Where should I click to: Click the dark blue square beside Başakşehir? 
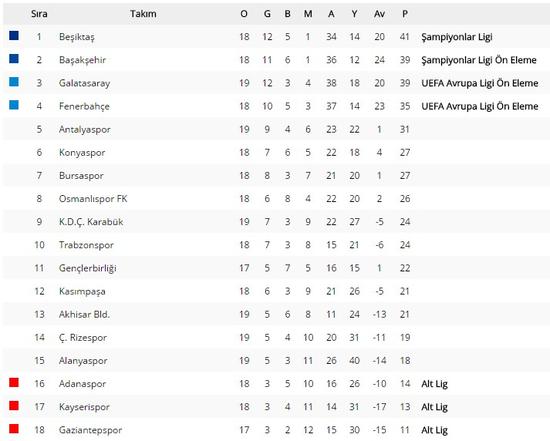14,59
